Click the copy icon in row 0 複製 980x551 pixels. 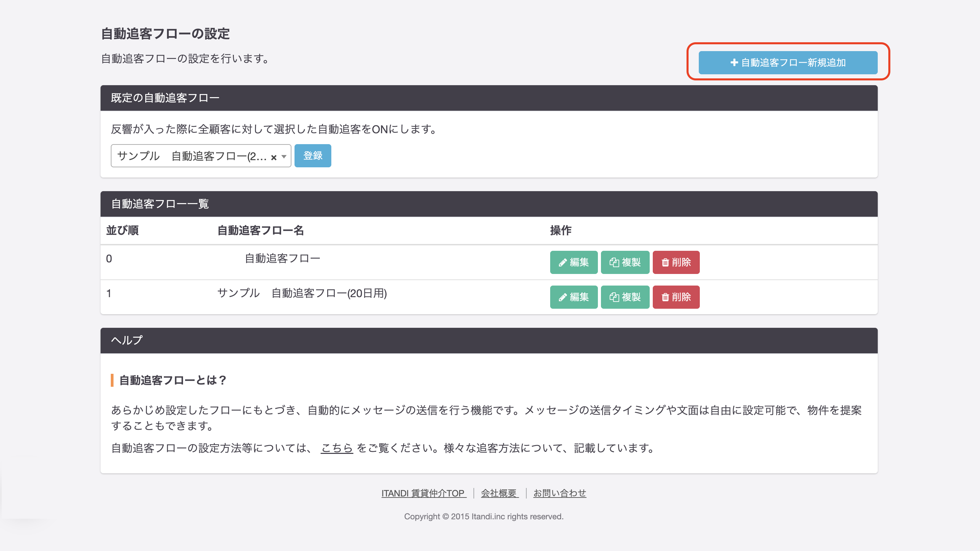point(614,262)
